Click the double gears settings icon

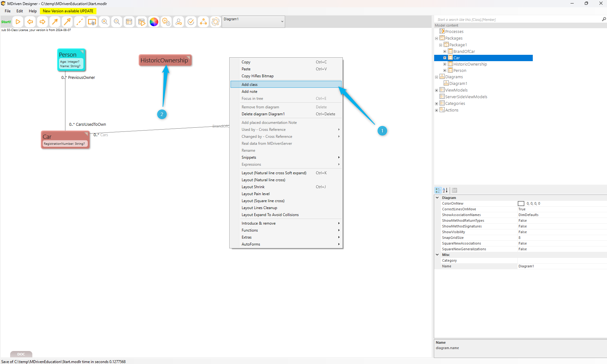166,22
